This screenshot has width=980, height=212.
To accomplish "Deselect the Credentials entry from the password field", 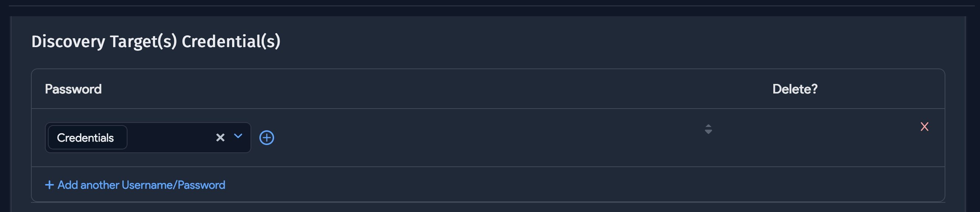I will 220,138.
